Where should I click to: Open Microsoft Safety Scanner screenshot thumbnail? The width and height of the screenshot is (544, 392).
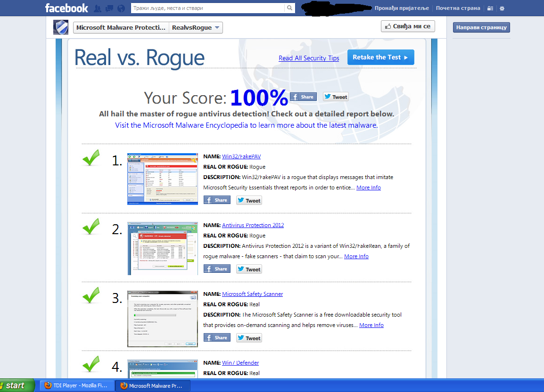[162, 319]
